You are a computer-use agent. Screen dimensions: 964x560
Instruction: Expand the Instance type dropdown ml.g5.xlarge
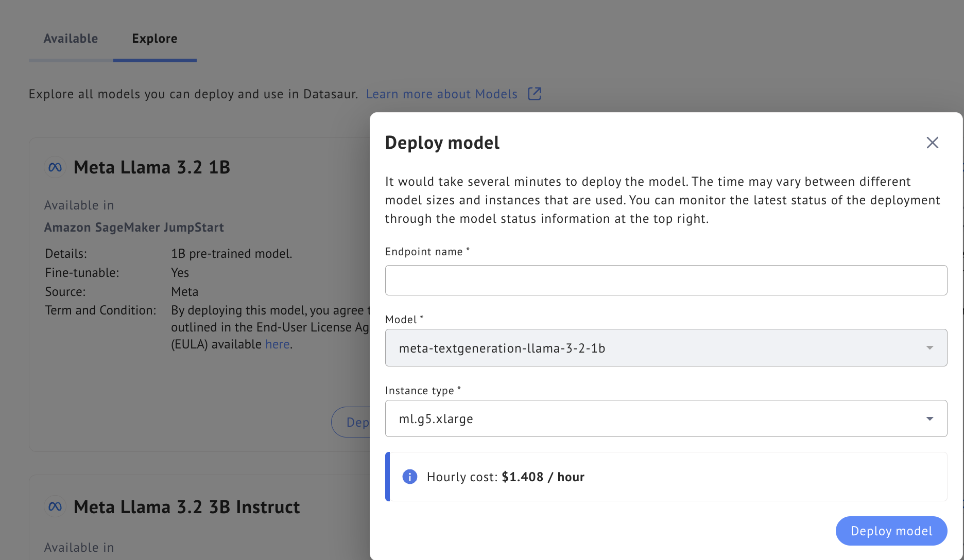tap(666, 418)
